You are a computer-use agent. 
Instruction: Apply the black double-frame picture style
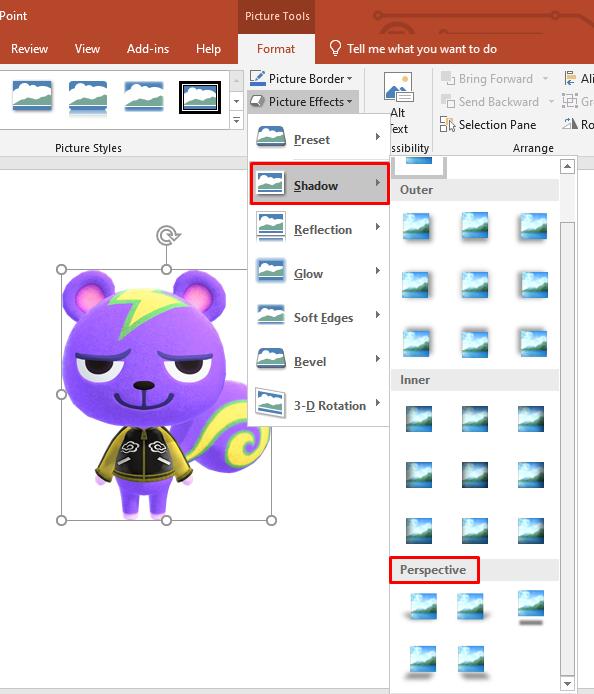pos(200,97)
